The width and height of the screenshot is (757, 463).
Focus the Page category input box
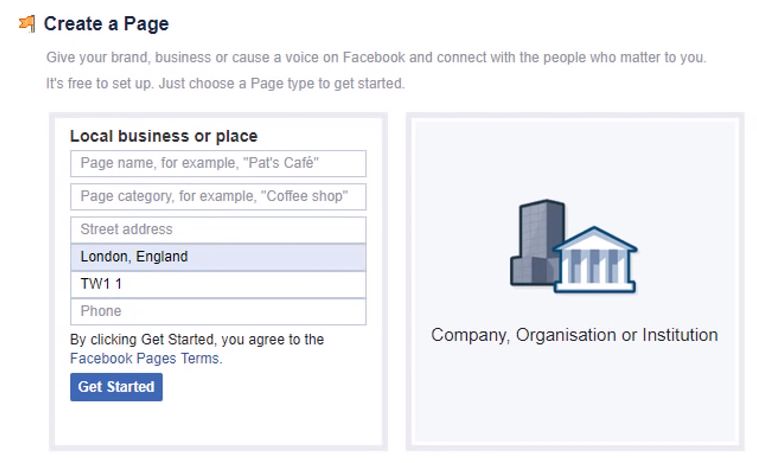218,196
